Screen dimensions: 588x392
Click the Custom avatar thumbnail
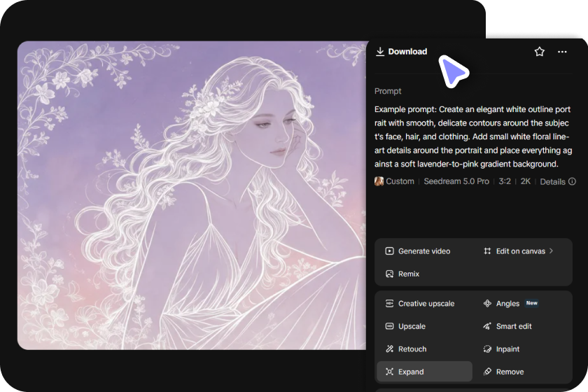(x=379, y=181)
